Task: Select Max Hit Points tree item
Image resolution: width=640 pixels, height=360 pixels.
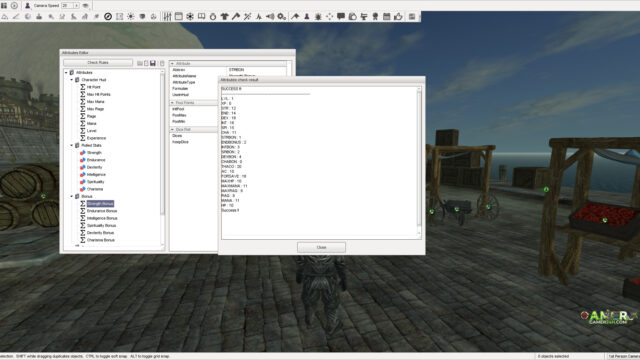Action: click(x=98, y=94)
